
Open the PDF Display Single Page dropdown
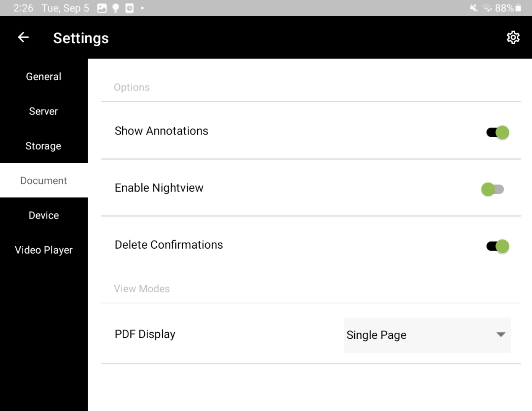click(427, 335)
